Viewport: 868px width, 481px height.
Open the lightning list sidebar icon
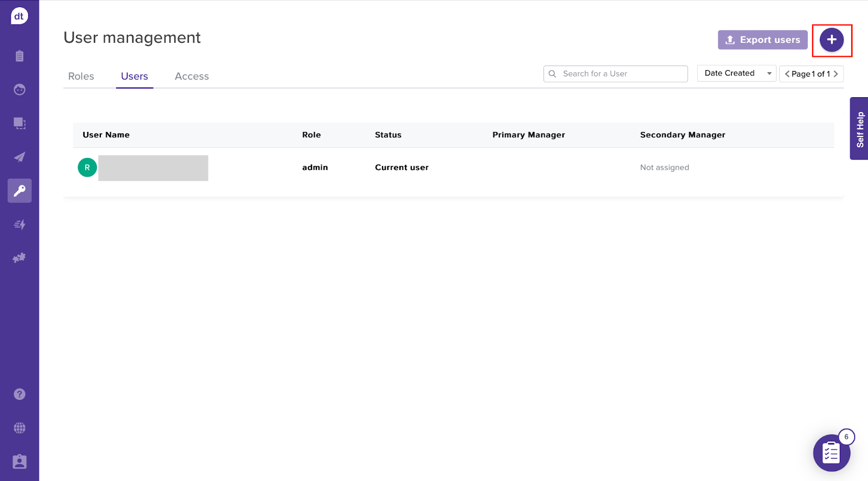pyautogui.click(x=20, y=224)
